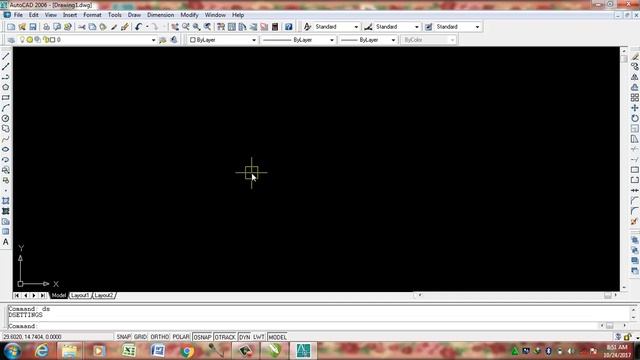Click the Move tool in Modify toolbar
Viewport: 640px width, 360px height.
tap(635, 108)
